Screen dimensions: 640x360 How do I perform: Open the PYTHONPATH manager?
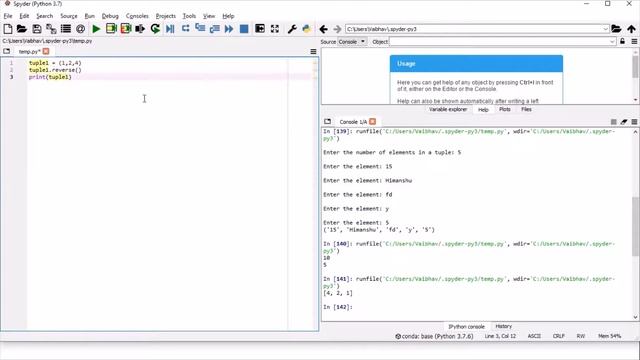(307, 29)
